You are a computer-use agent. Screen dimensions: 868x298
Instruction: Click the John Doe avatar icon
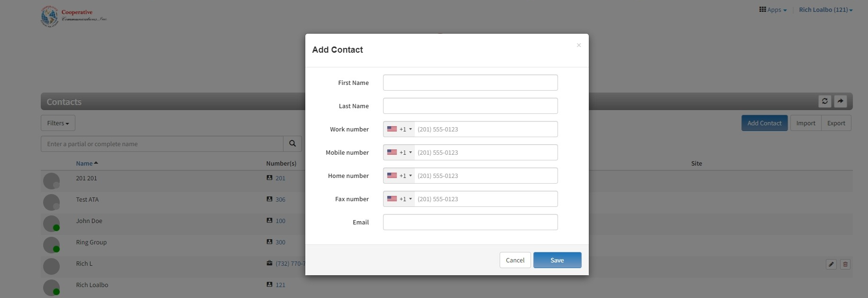[51, 223]
